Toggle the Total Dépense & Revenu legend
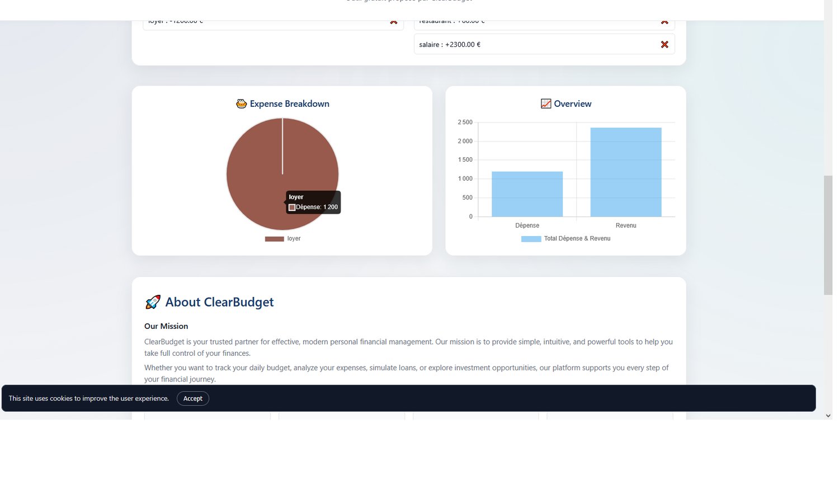839x504 pixels. (x=565, y=239)
